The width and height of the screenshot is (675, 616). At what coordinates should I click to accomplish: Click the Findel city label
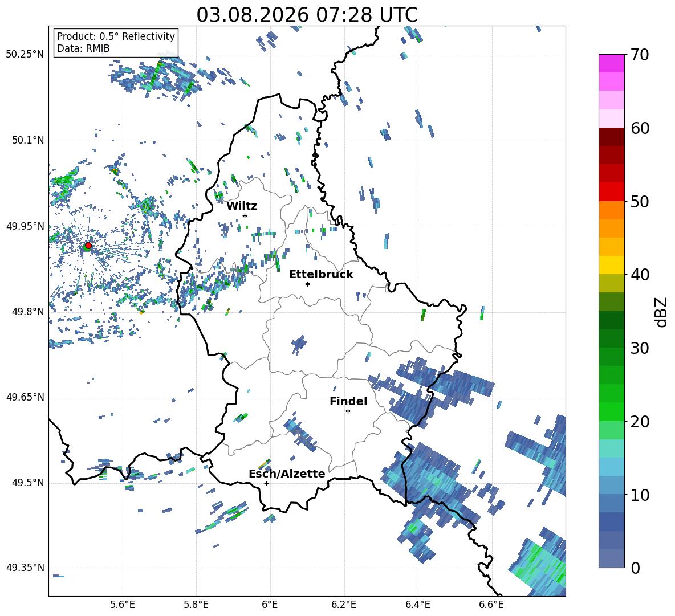point(348,401)
